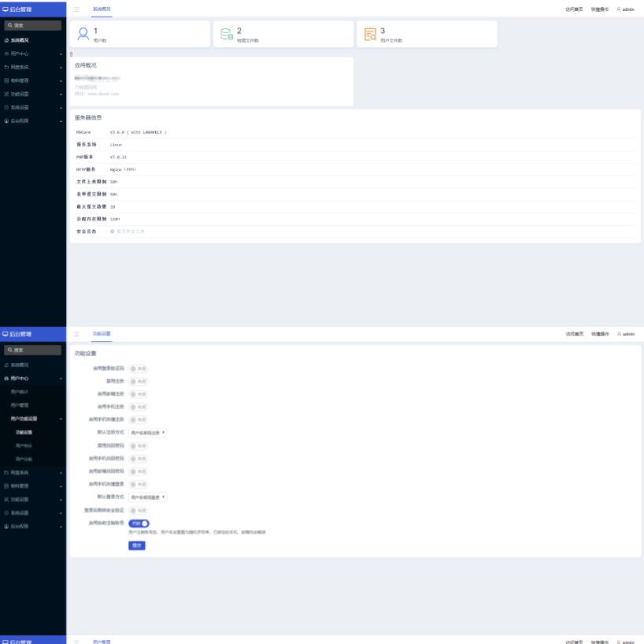Click the document search icon on 用户文件数 card
Viewport: 644px width, 644px height.
point(370,34)
